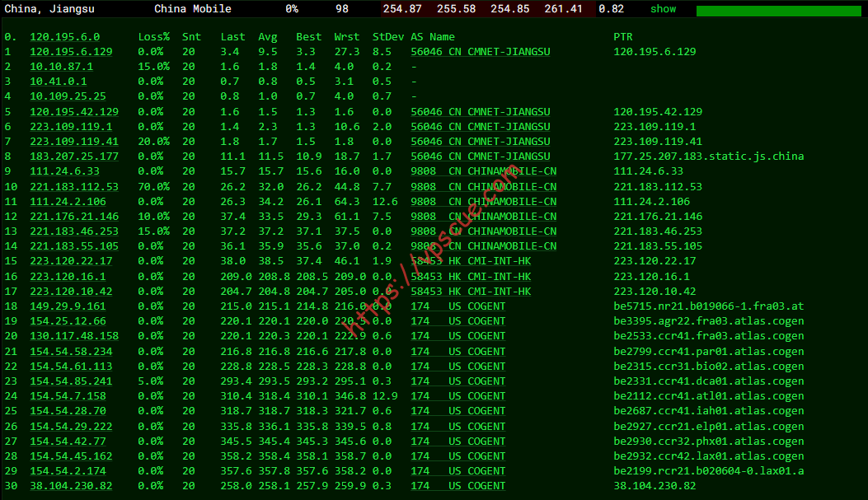Open hop 24 IP 154.54.7.158
This screenshot has width=868, height=500.
[68, 396]
